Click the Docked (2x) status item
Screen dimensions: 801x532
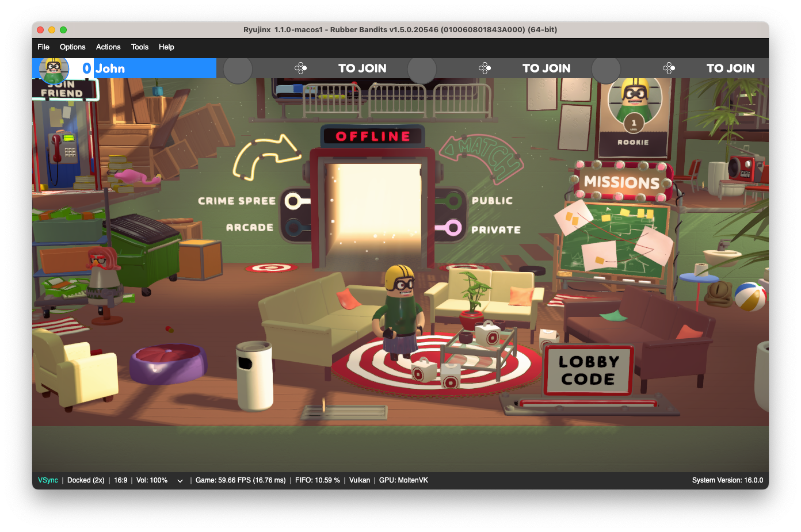coord(85,480)
